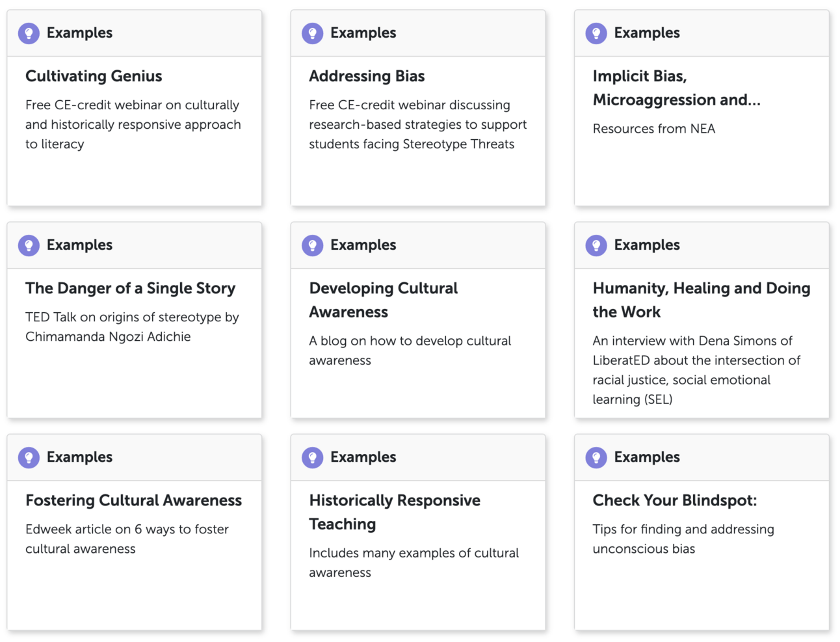The image size is (840, 642).
Task: Open the Check Your Blindspot heading
Action: 675,500
